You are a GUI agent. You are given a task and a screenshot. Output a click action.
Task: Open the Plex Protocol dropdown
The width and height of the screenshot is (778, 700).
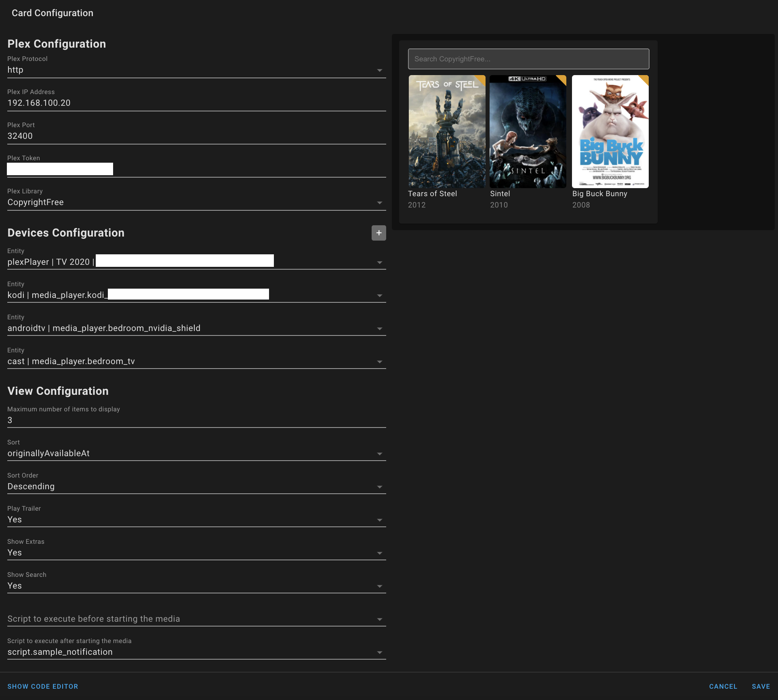point(196,70)
